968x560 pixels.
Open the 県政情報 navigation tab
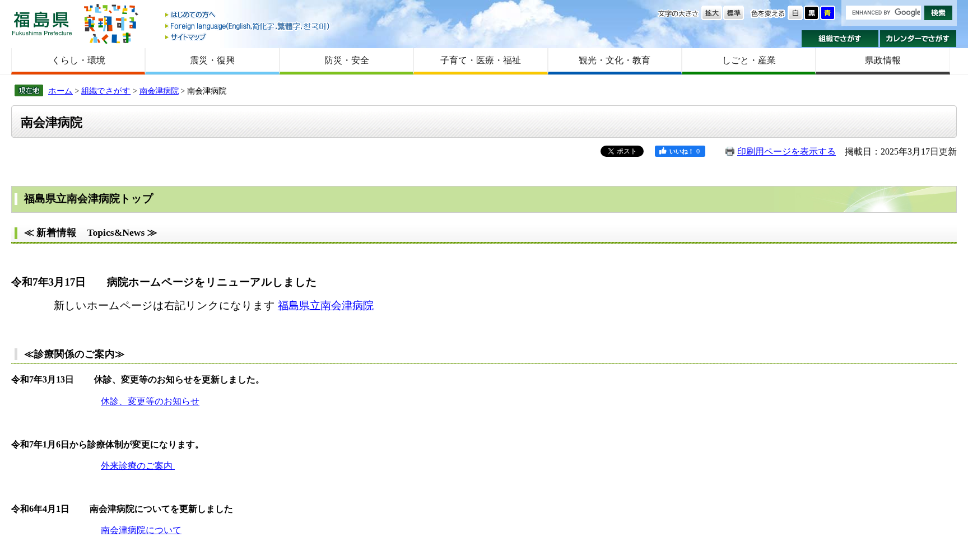coord(882,60)
